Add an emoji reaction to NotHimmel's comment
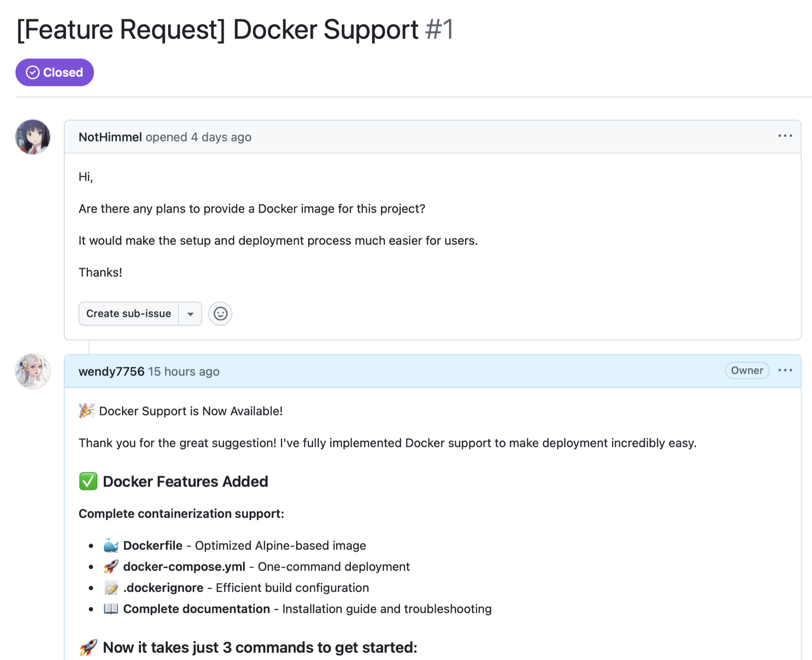This screenshot has height=660, width=812. [x=220, y=313]
